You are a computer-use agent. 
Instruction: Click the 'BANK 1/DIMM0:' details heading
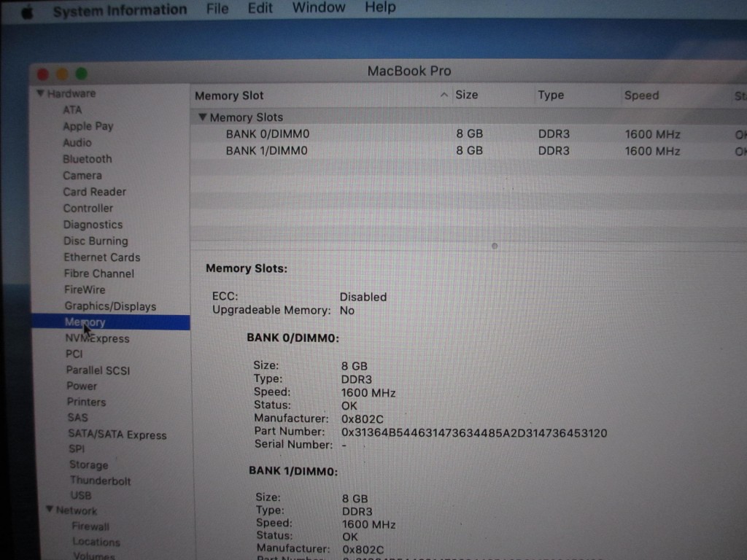293,471
